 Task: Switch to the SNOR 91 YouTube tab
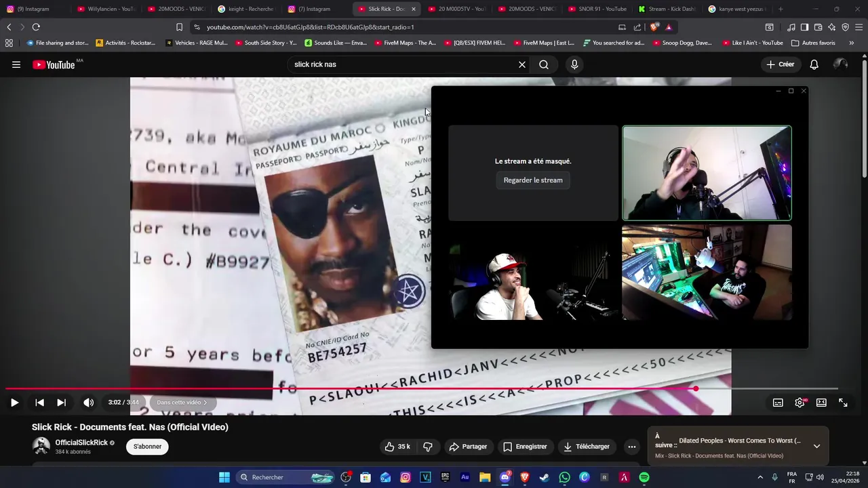596,9
